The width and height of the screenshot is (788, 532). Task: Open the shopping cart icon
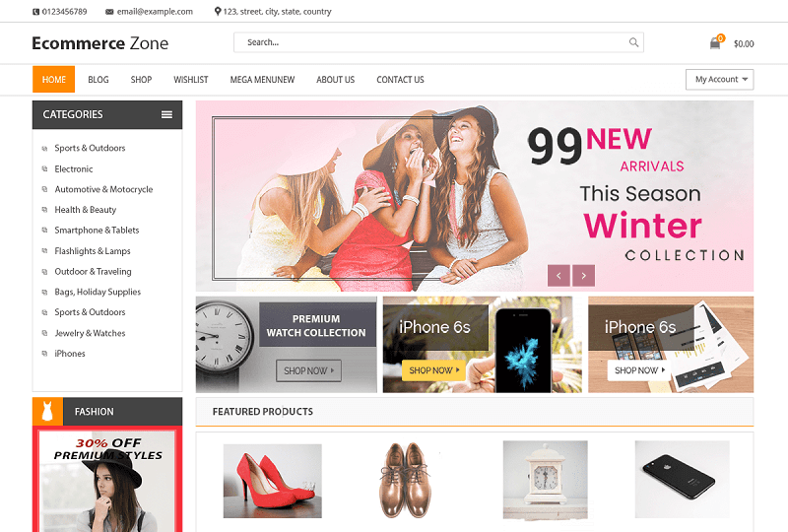pyautogui.click(x=715, y=43)
